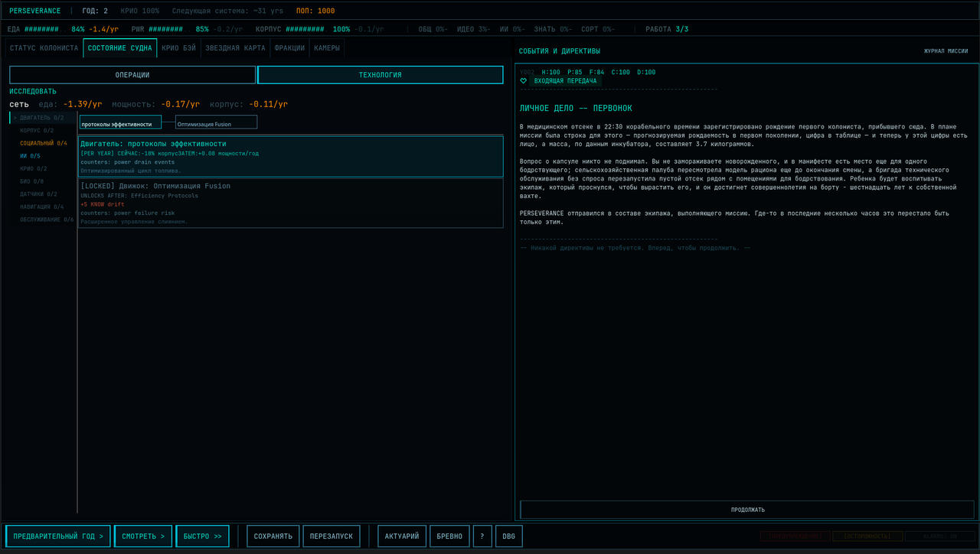This screenshot has width=980, height=554.
Task: Click the еда: -1.39/yr net value
Action: (x=70, y=104)
